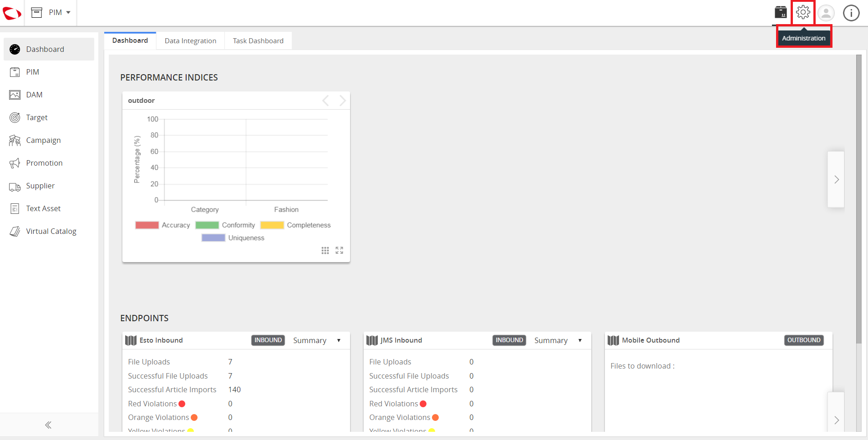Click the Contentserv logo icon

[12, 13]
